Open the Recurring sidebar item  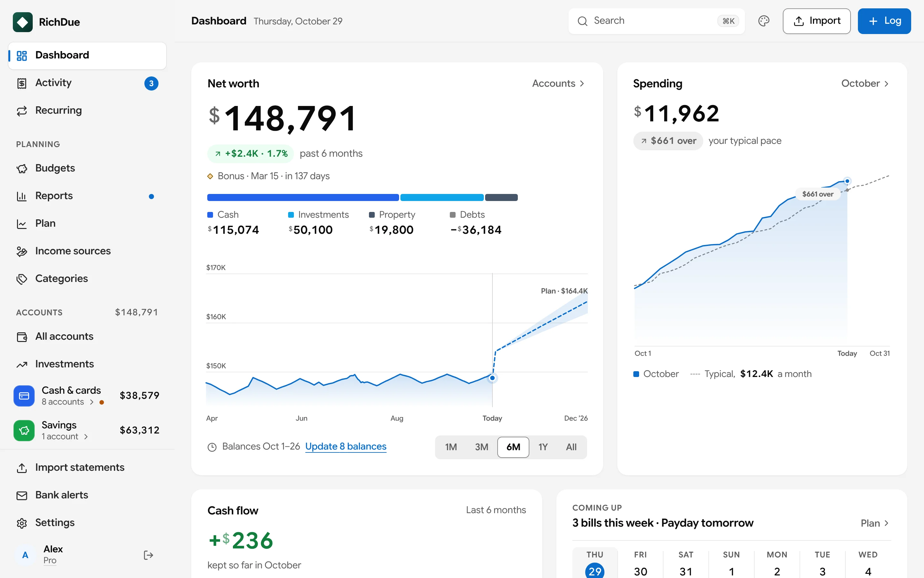[x=87, y=110]
